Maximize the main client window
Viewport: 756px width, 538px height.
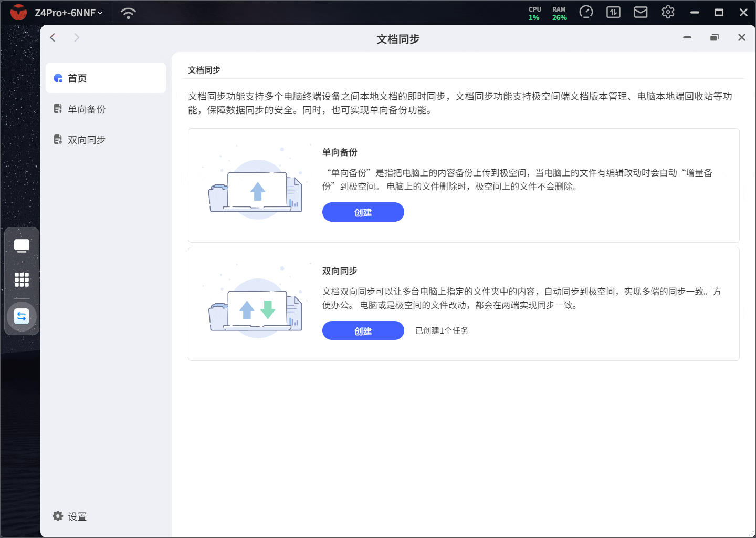(x=719, y=12)
